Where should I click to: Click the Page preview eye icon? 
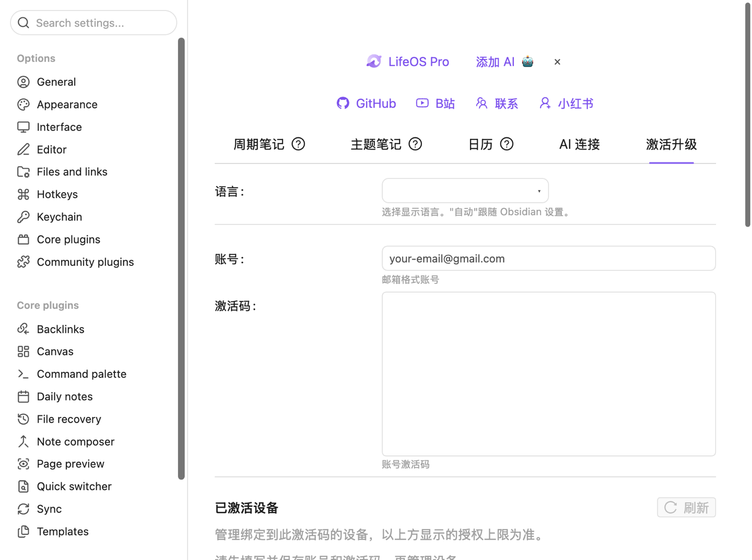coord(23,464)
